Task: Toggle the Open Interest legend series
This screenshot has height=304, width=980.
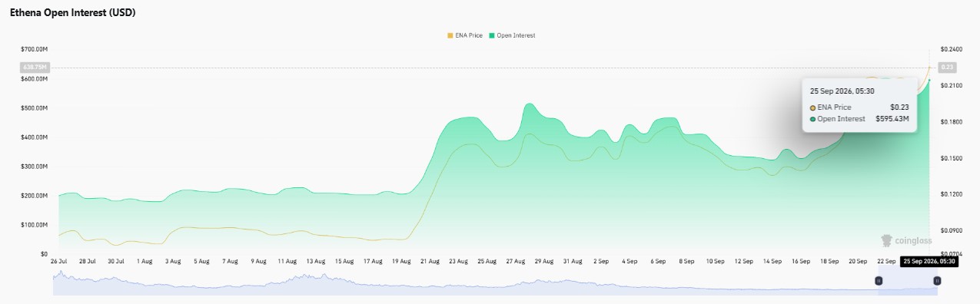Action: click(x=512, y=35)
